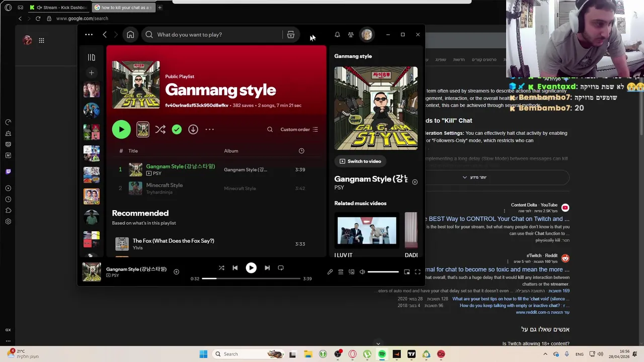Skip to next track
The image size is (644, 362).
(x=267, y=268)
